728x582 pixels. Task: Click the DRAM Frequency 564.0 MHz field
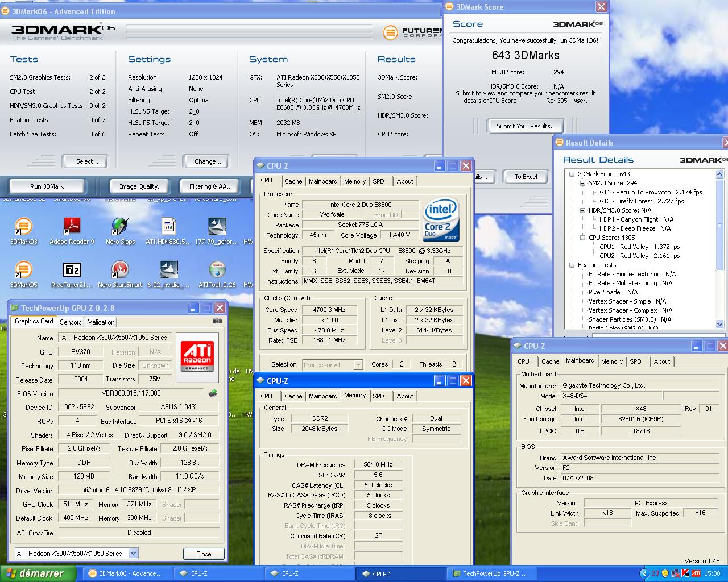[378, 464]
